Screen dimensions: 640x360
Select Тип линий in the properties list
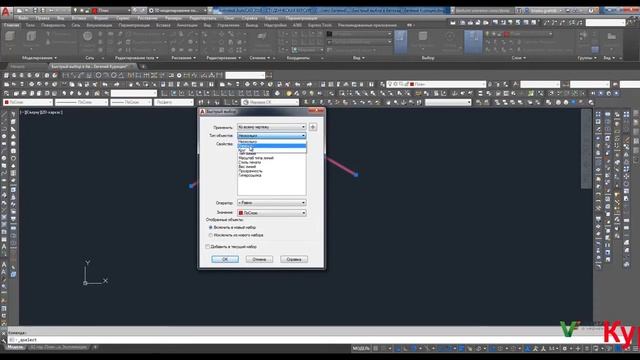(247, 153)
